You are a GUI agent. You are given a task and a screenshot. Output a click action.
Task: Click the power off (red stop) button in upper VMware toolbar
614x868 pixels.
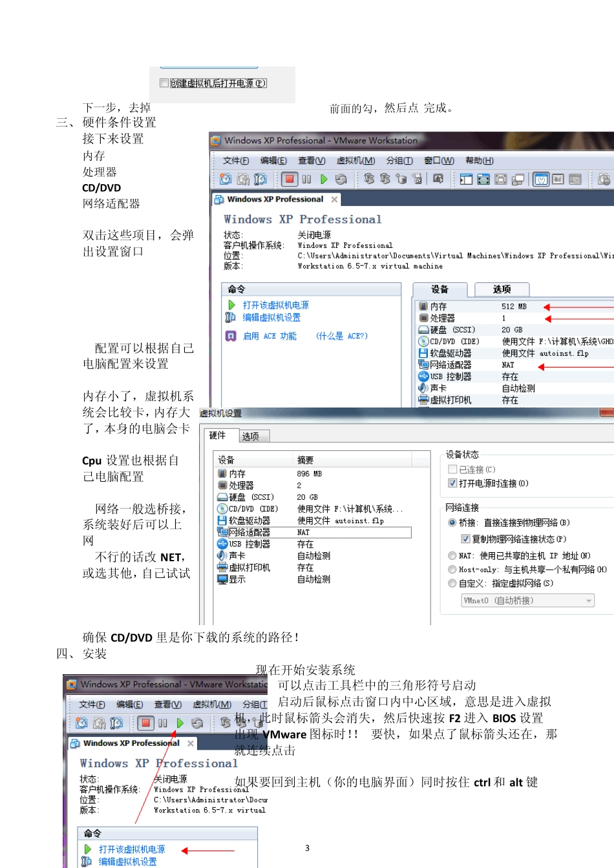coord(290,179)
